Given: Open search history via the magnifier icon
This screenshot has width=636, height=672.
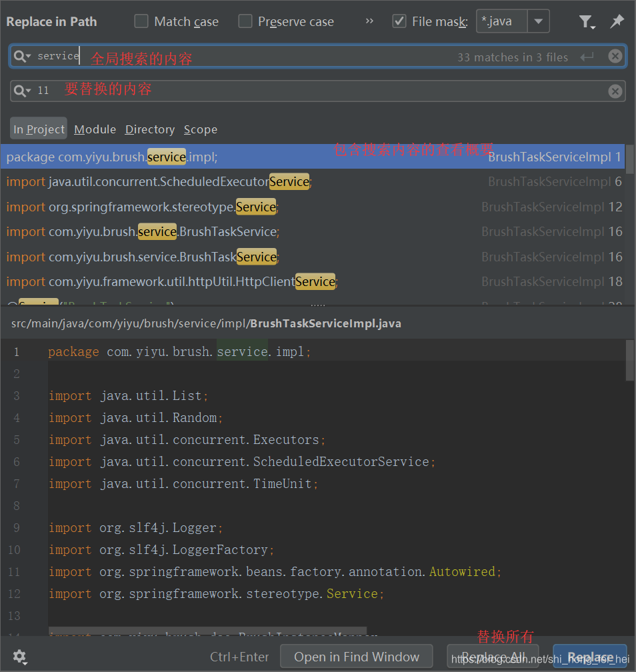Looking at the screenshot, I should [23, 55].
